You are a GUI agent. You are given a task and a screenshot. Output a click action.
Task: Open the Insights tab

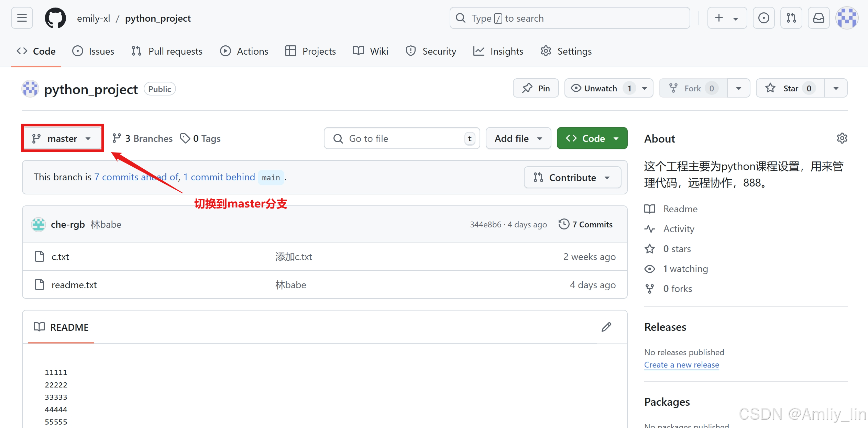click(x=498, y=51)
